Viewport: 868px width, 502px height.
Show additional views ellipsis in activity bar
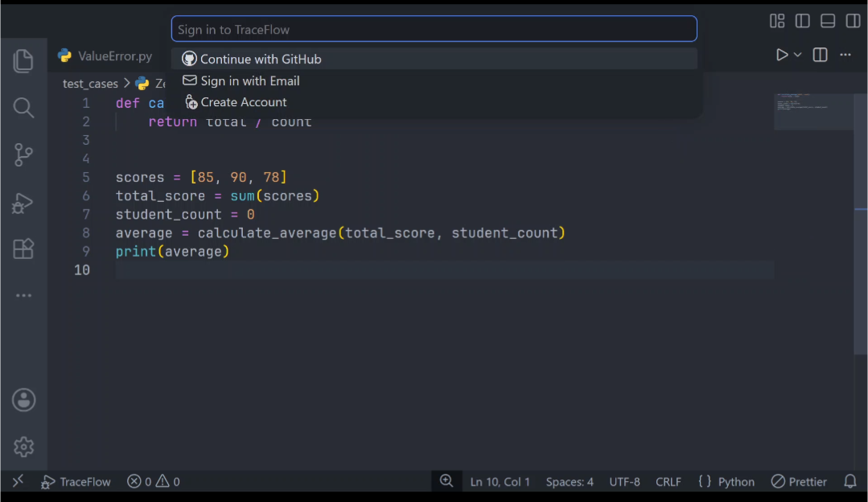[23, 295]
